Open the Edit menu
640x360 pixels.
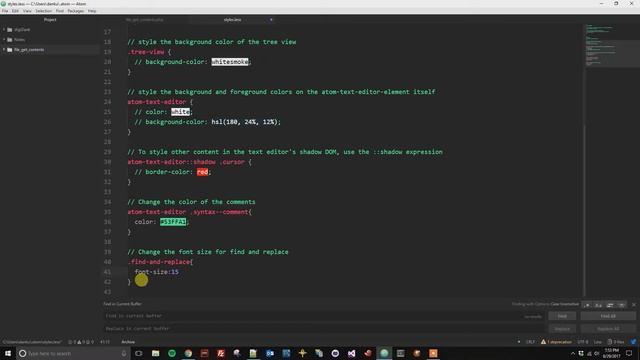(16, 11)
